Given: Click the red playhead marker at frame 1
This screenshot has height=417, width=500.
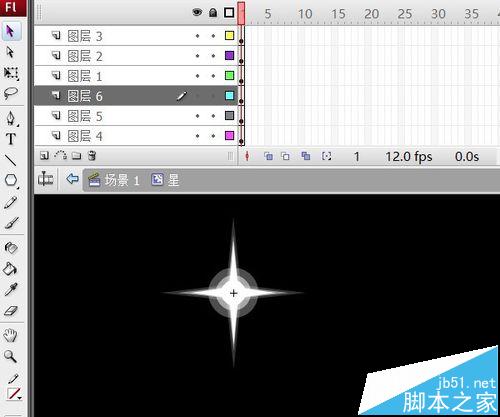Looking at the screenshot, I should (x=241, y=13).
